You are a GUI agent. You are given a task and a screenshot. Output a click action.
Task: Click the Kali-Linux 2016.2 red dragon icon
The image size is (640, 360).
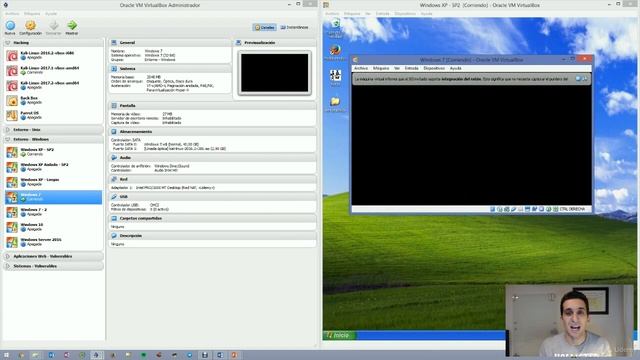12,56
